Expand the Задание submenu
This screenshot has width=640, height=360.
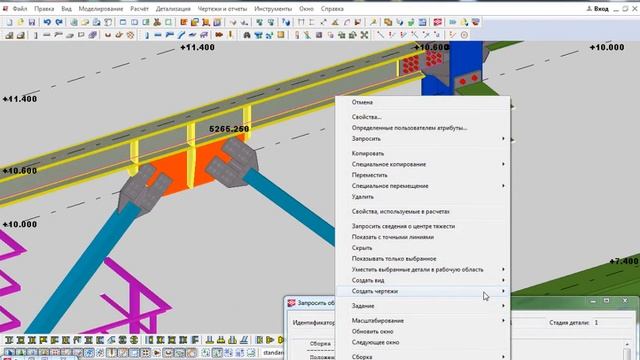coord(423,306)
